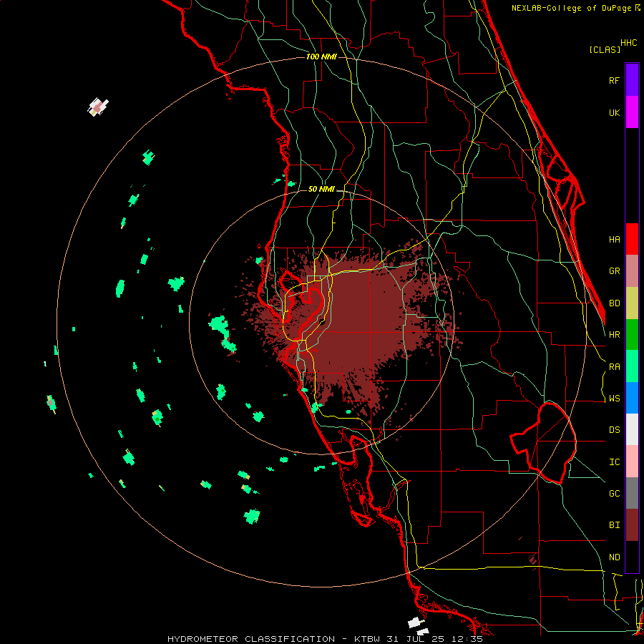Select the dusty pink GR swatch

632,271
